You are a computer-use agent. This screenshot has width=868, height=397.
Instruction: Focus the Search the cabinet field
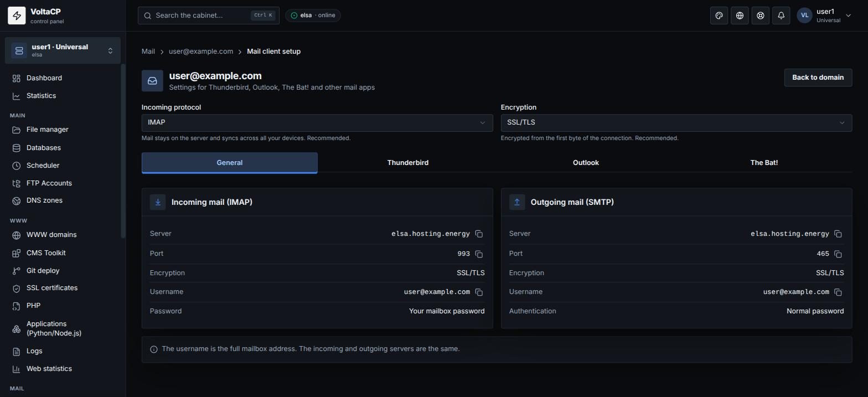(x=209, y=16)
